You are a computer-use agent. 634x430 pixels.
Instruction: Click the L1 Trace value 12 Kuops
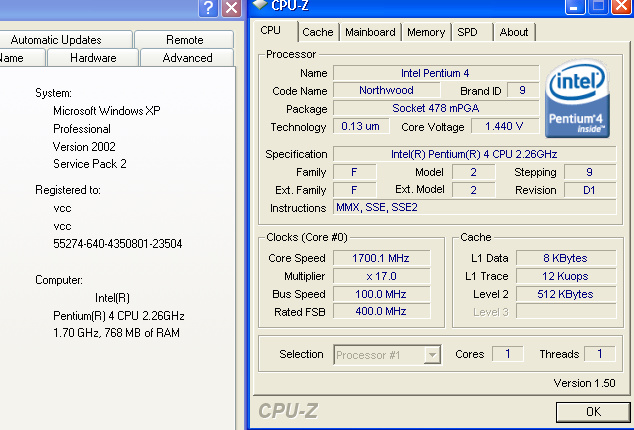coord(566,276)
